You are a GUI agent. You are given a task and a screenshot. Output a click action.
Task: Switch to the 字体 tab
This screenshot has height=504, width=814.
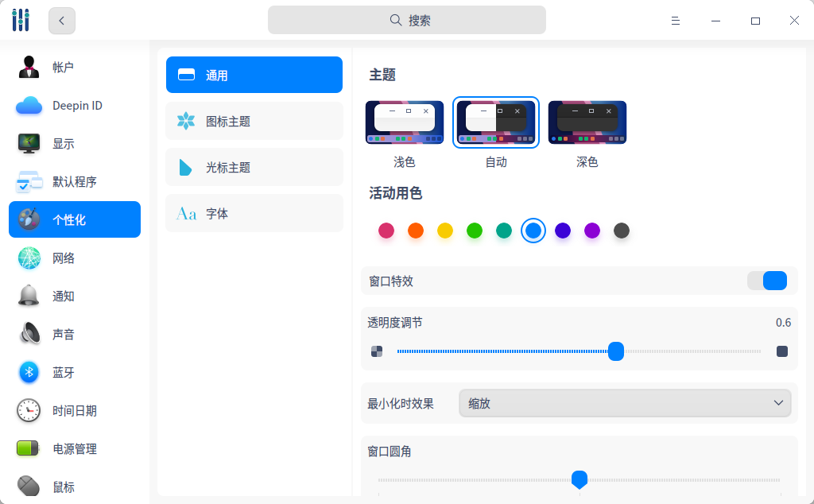pos(254,213)
